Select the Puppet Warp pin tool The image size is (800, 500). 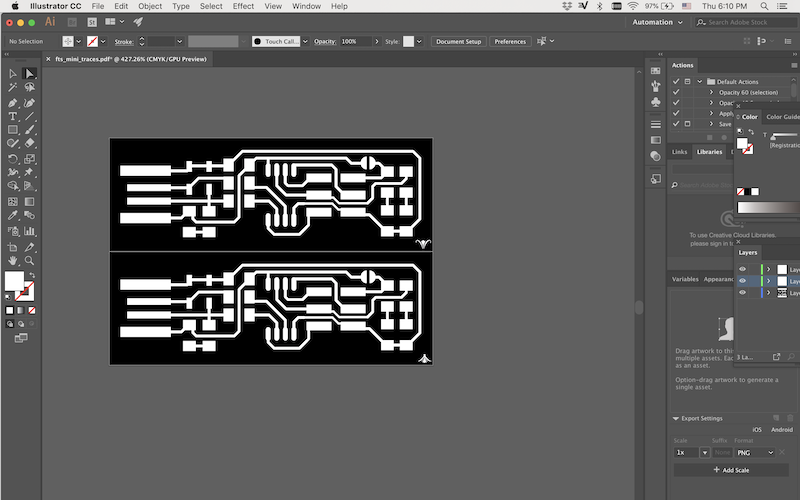pos(30,172)
